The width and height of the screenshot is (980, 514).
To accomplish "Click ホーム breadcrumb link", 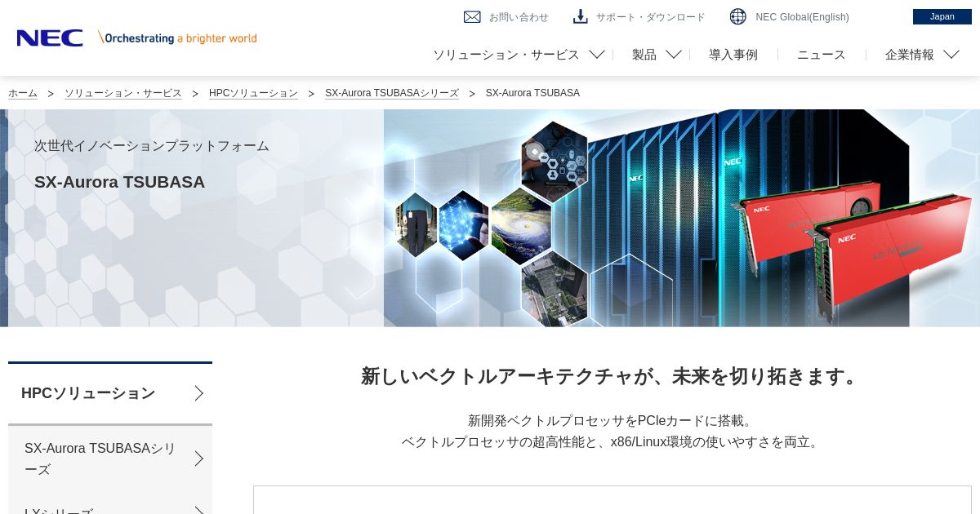I will (23, 93).
